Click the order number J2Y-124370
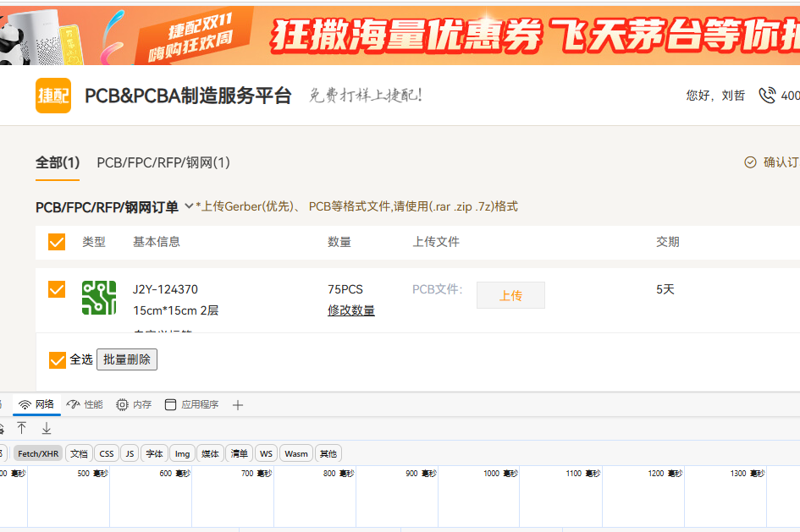Image resolution: width=800 pixels, height=532 pixels. click(165, 289)
